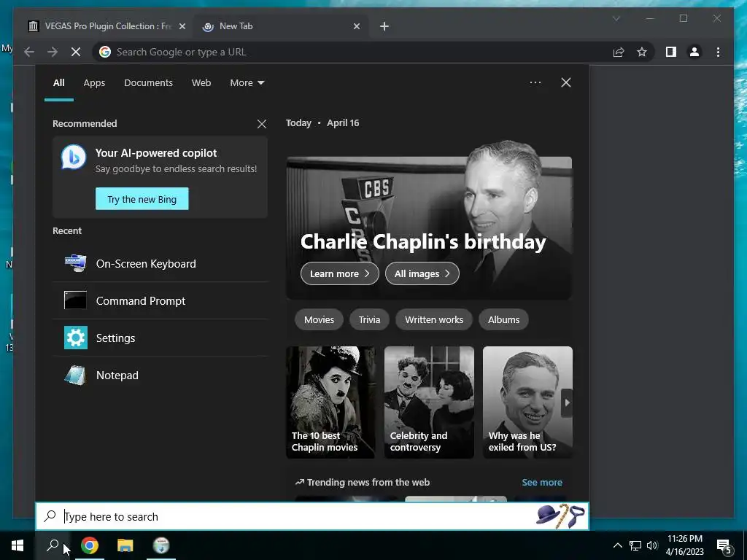The image size is (747, 560).
Task: Open Chrome's tab search chevron
Action: (x=616, y=18)
